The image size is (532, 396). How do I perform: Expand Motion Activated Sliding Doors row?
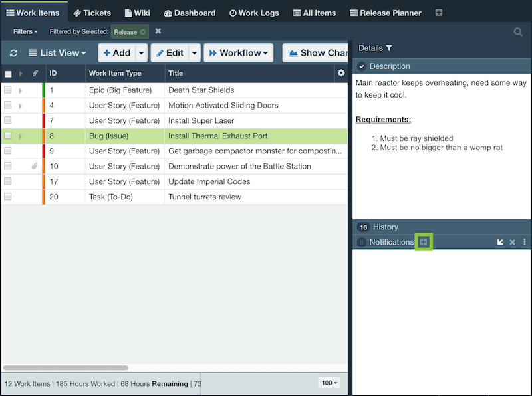coord(21,106)
